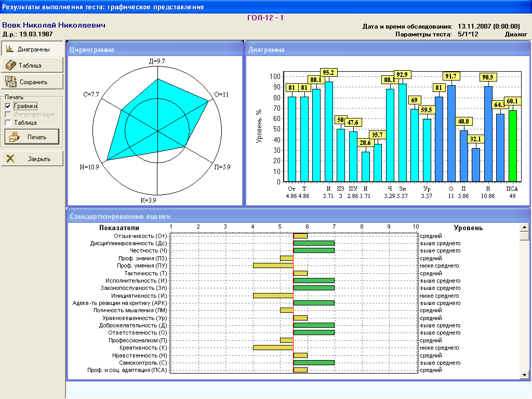
Task: Click the П=5.9 label on circogram
Action: click(222, 167)
